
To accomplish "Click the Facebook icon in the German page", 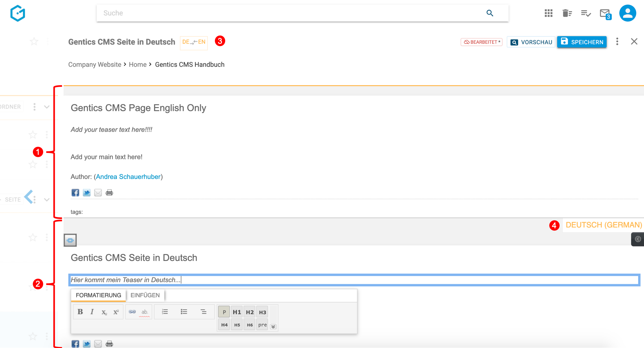I will click(x=75, y=344).
